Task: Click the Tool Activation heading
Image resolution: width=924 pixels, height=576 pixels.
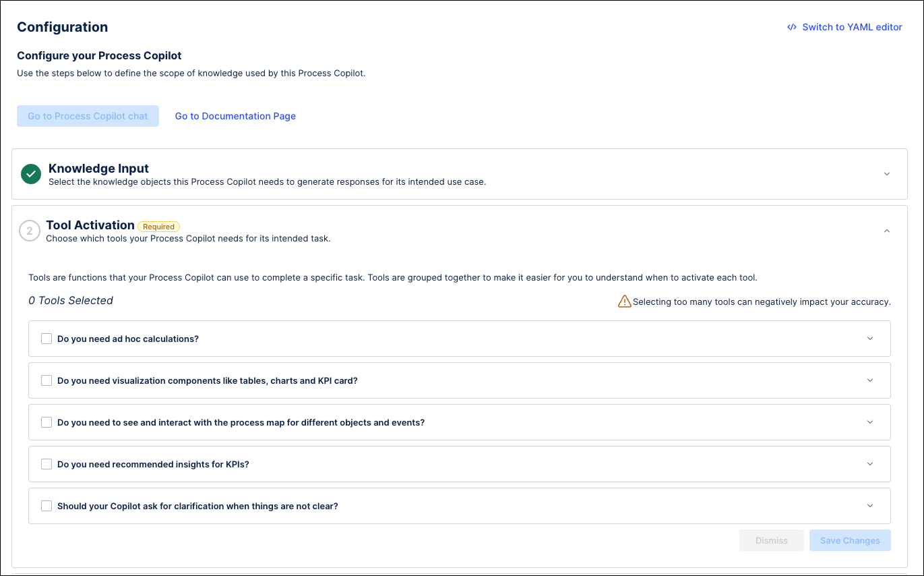Action: [x=90, y=225]
